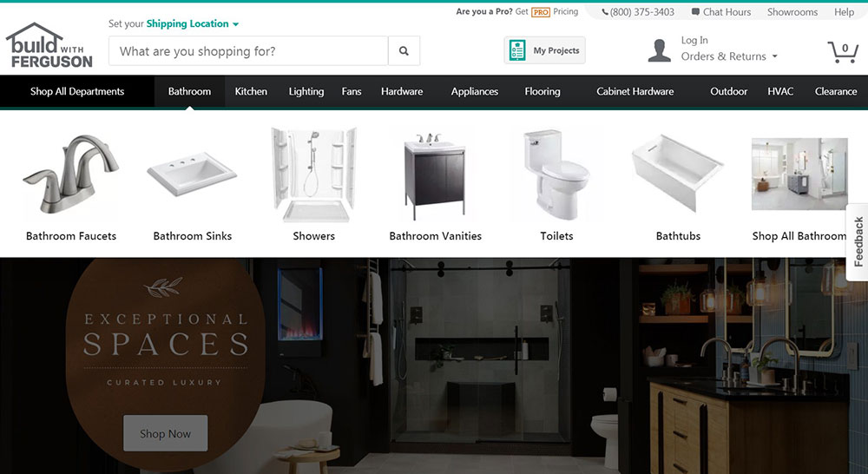
Task: Open the Shop All Departments menu
Action: click(x=77, y=91)
